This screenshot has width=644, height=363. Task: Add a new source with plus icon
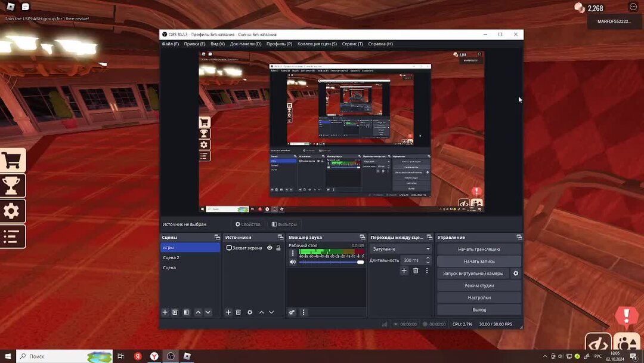tap(228, 312)
